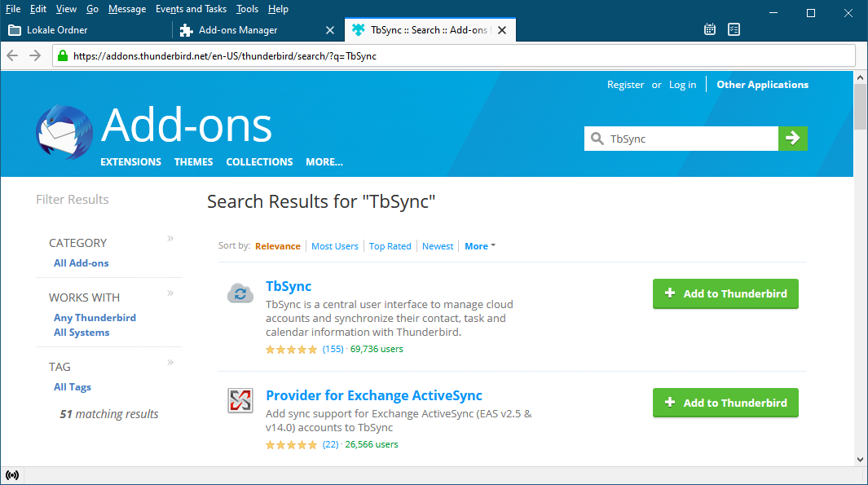The width and height of the screenshot is (868, 485).
Task: Submit search with green arrow button
Action: (793, 139)
